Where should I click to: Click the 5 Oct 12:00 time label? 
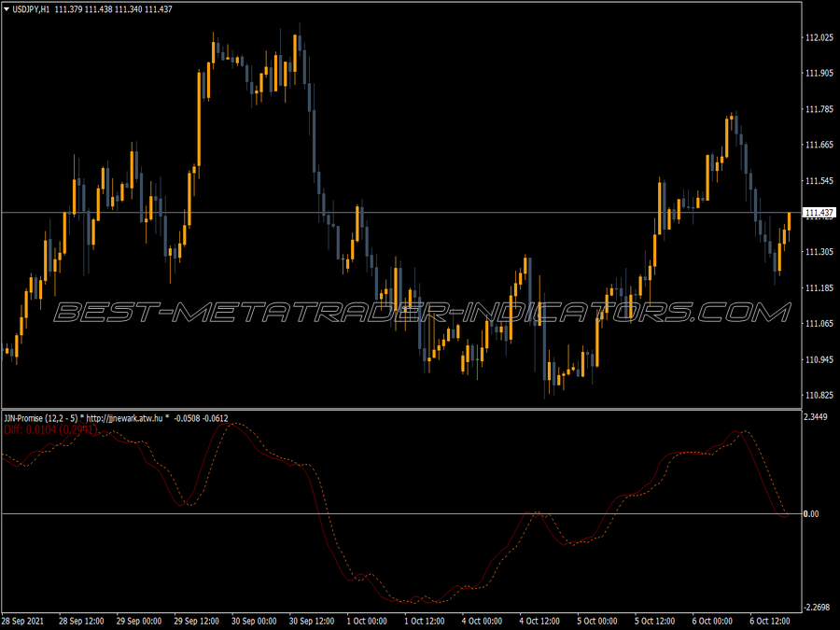point(655,621)
